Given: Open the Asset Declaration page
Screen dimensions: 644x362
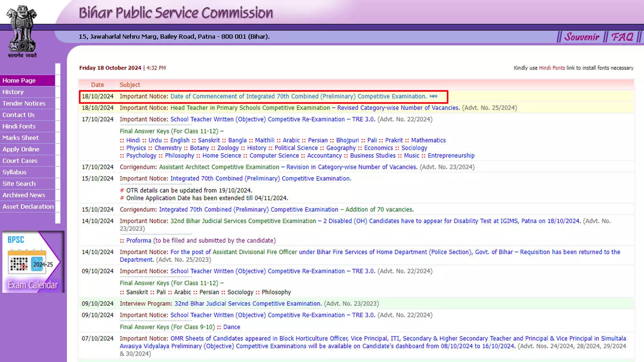Looking at the screenshot, I should [x=28, y=206].
